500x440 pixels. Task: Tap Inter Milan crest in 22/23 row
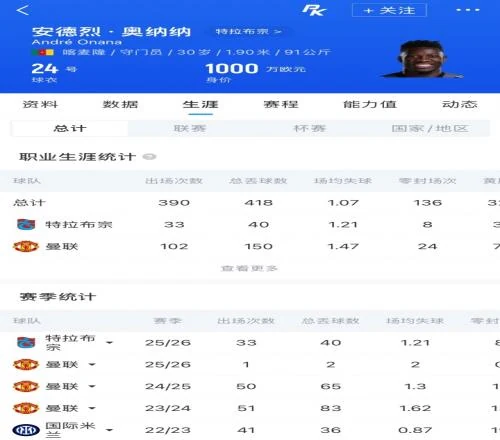tap(26, 430)
